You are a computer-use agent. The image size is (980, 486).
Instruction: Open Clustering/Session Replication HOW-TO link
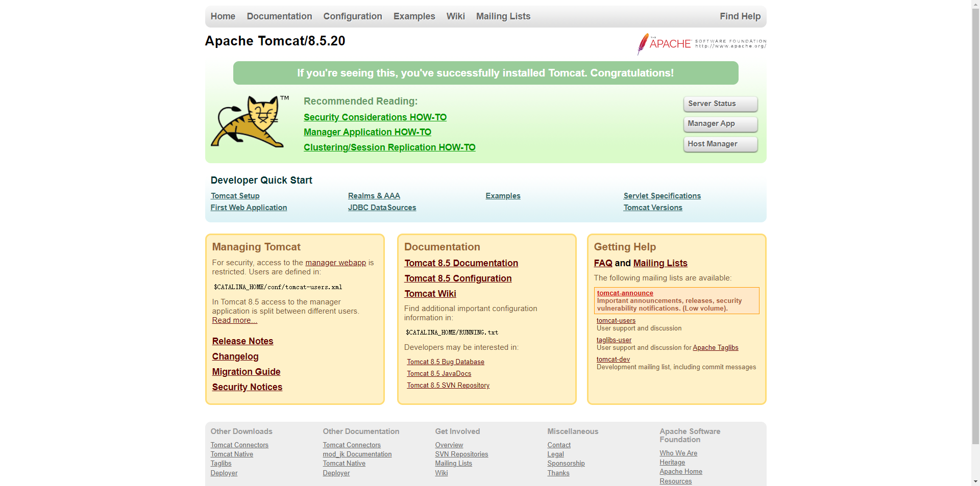coord(389,147)
